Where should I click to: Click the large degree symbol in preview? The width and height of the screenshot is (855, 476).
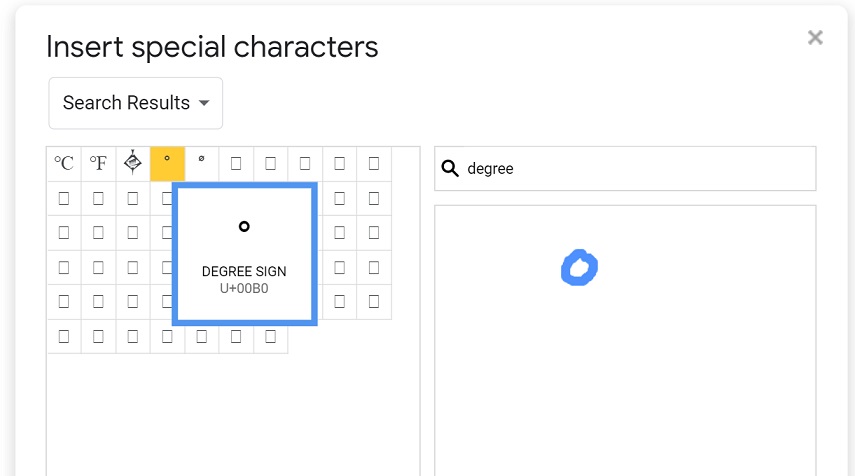pos(244,226)
